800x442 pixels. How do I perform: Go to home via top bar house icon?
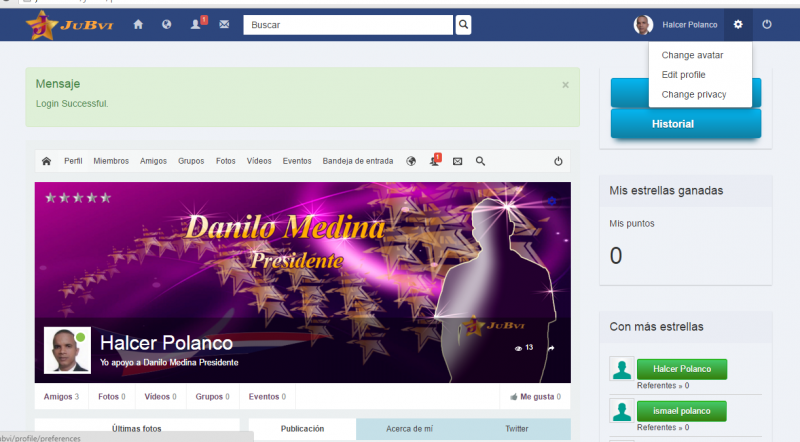pyautogui.click(x=138, y=24)
